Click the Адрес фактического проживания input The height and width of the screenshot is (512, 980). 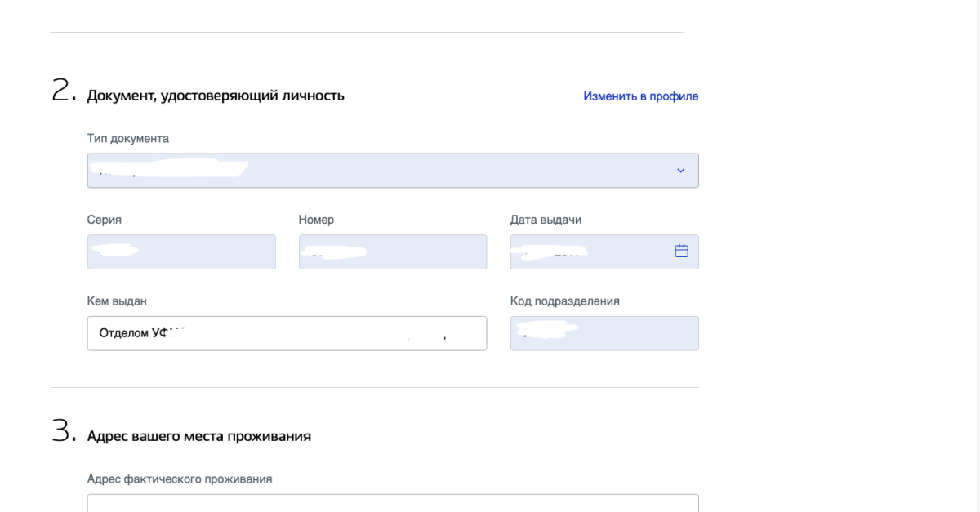tap(392, 503)
